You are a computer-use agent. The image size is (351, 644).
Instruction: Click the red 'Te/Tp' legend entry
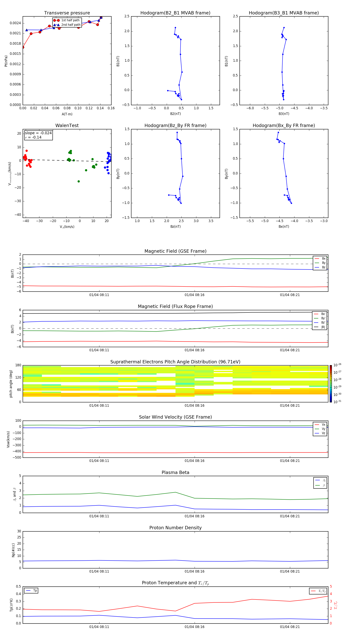pyautogui.click(x=318, y=591)
